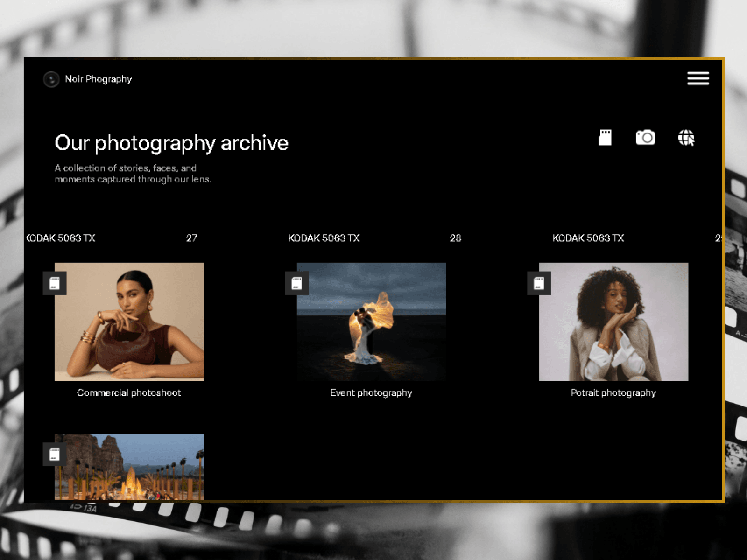Viewport: 747px width, 560px height.
Task: Click the Our photography archive heading
Action: (x=171, y=143)
